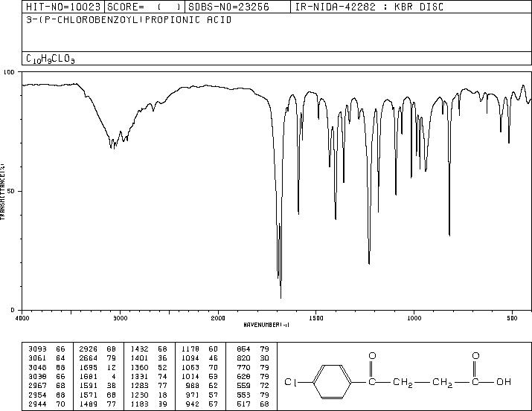Click the 1591 peak table entry
Image resolution: width=532 pixels, height=411 pixels.
(97, 386)
